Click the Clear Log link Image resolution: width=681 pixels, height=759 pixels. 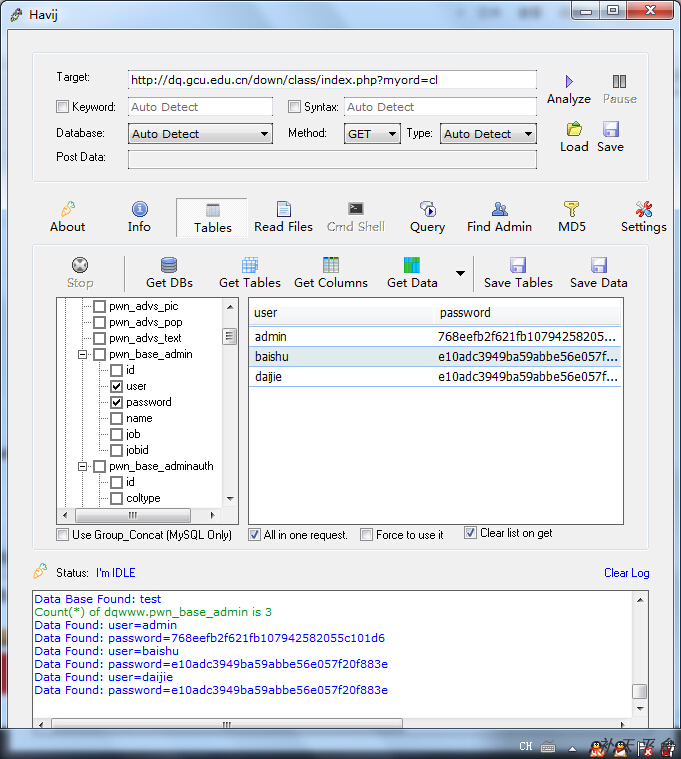tap(626, 573)
